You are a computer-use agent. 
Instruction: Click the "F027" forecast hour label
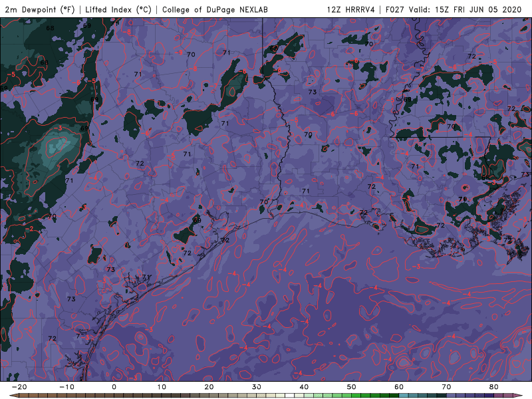click(394, 9)
